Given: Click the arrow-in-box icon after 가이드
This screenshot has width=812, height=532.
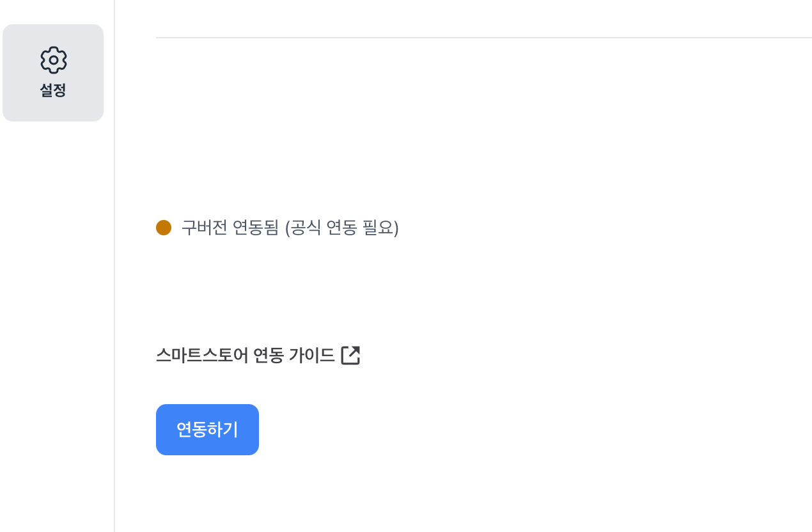Looking at the screenshot, I should 350,355.
